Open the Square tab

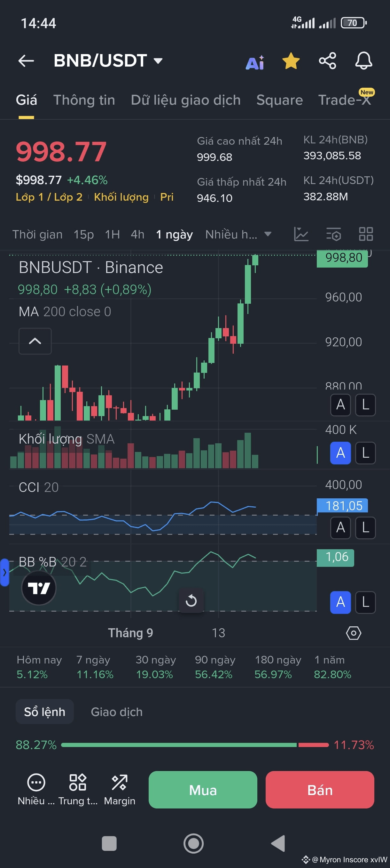[x=280, y=100]
